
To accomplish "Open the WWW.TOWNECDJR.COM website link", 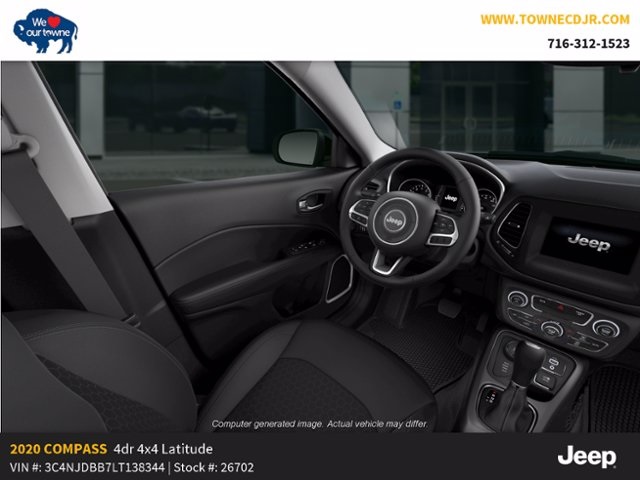I will [555, 20].
